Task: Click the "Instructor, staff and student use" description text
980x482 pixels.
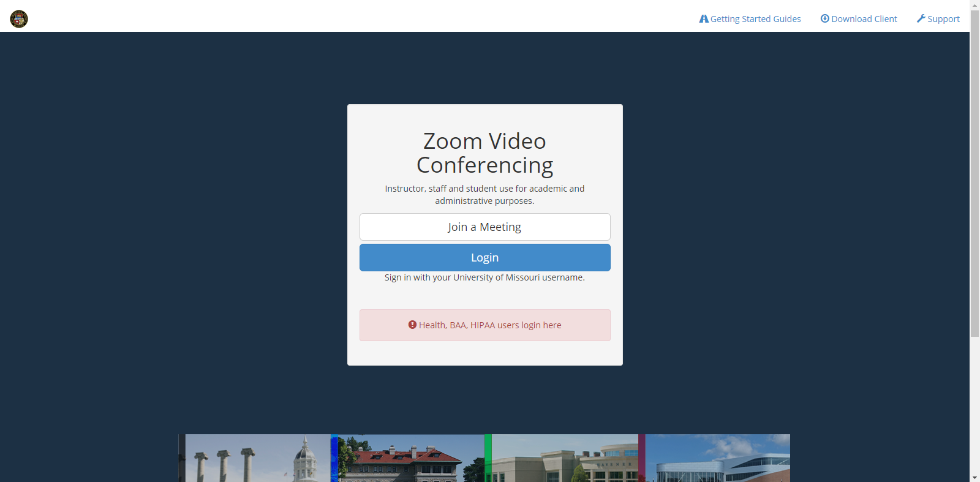Action: point(485,195)
